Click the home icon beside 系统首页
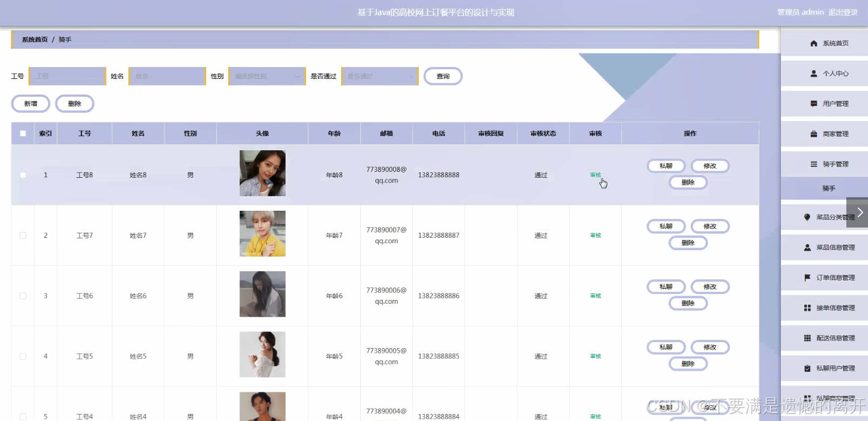The image size is (868, 421). click(x=813, y=43)
